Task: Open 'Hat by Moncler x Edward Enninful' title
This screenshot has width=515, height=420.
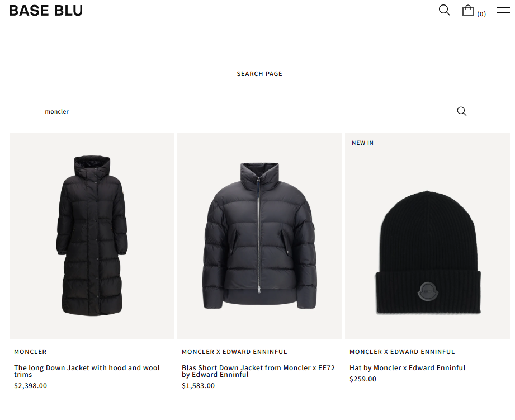Action: (407, 368)
